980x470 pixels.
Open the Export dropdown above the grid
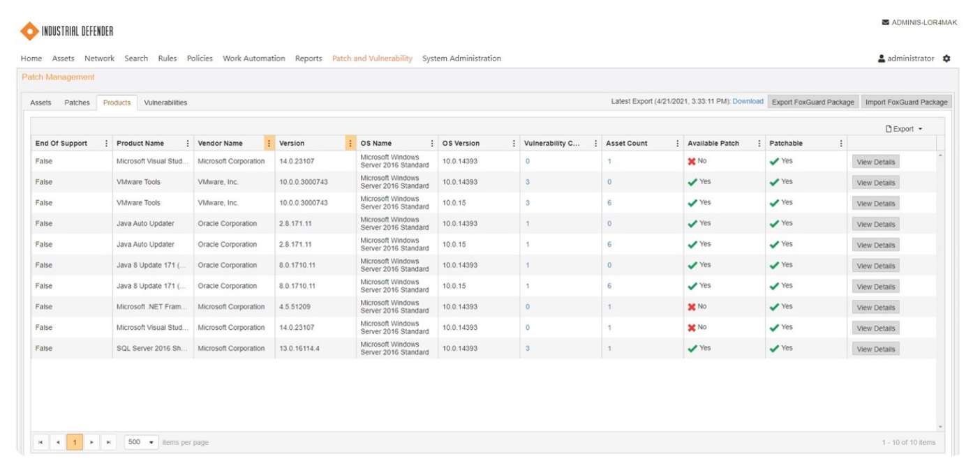[x=905, y=128]
